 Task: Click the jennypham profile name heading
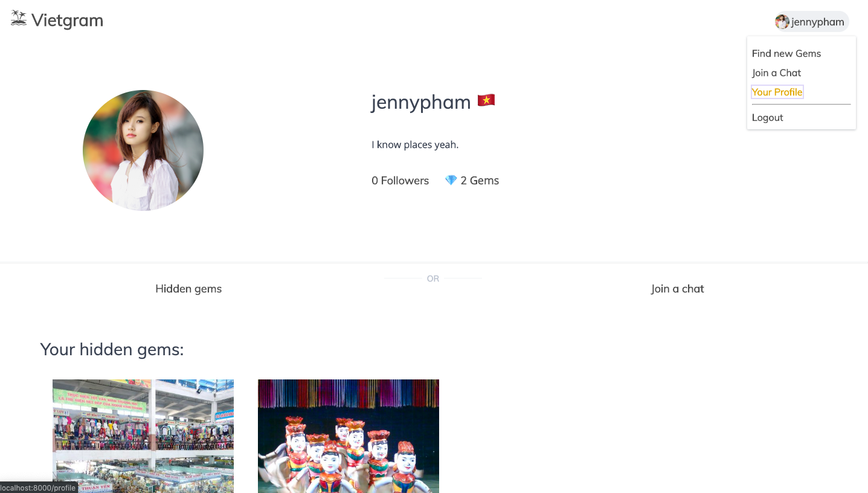[421, 102]
